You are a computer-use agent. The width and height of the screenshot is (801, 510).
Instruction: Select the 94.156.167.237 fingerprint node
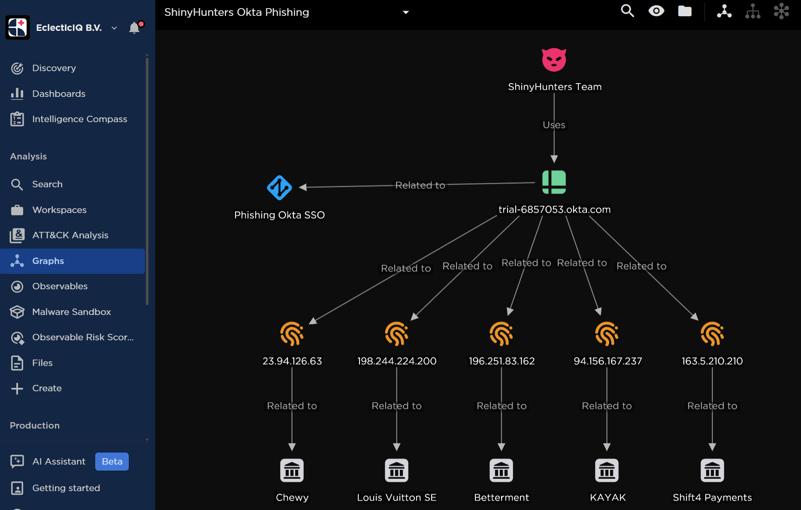[607, 334]
